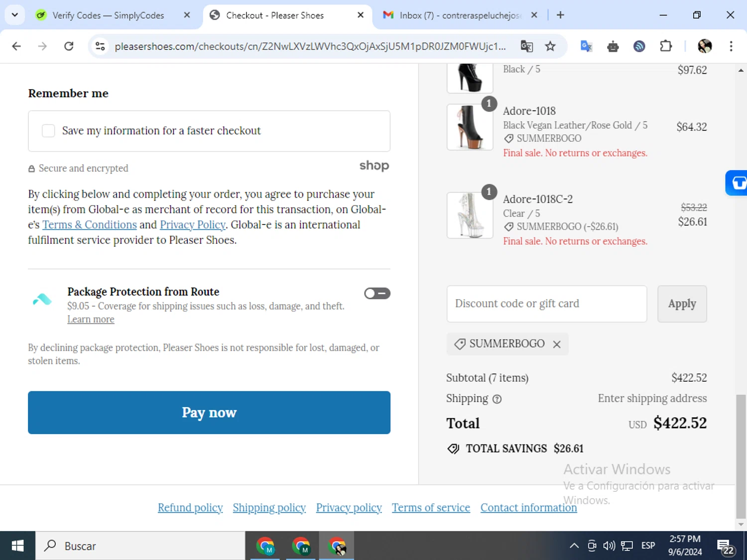Open Chrome three-dot menu
The width and height of the screenshot is (747, 560).
tap(731, 46)
